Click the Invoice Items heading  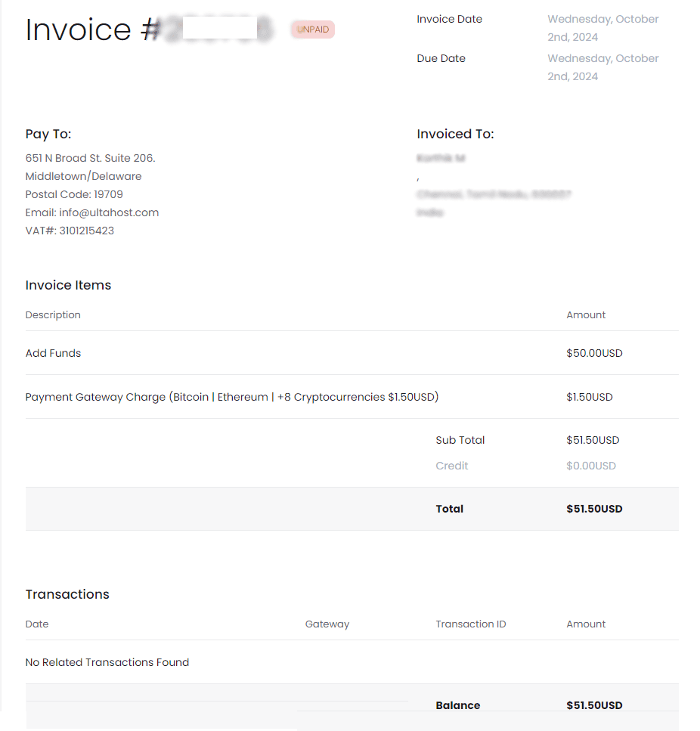[68, 285]
